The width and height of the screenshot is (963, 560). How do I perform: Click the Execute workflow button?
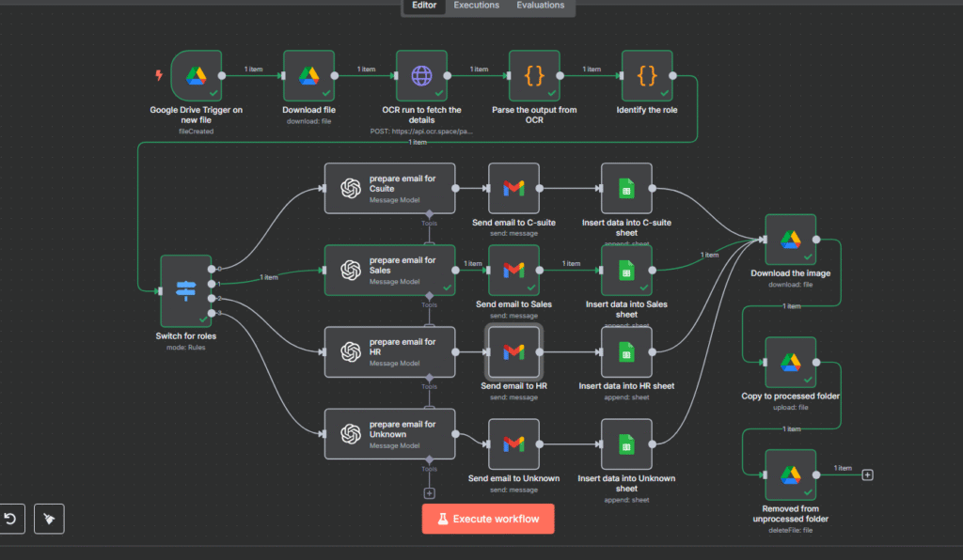coord(488,519)
